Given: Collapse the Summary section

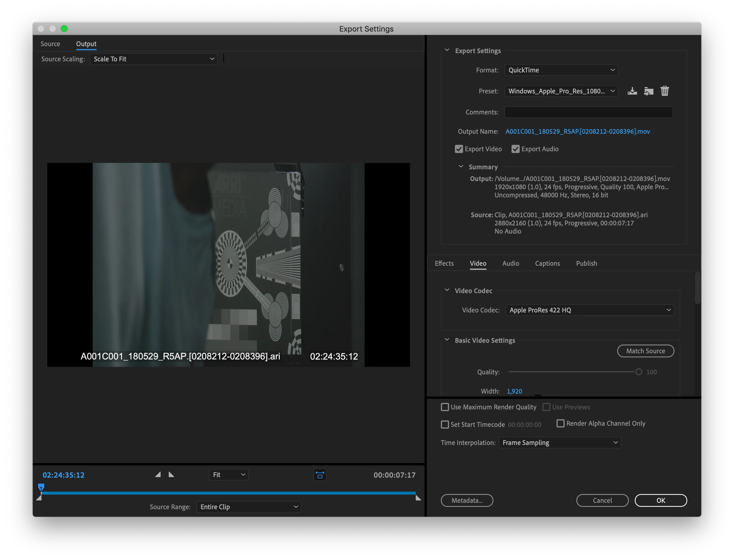Looking at the screenshot, I should (x=461, y=167).
